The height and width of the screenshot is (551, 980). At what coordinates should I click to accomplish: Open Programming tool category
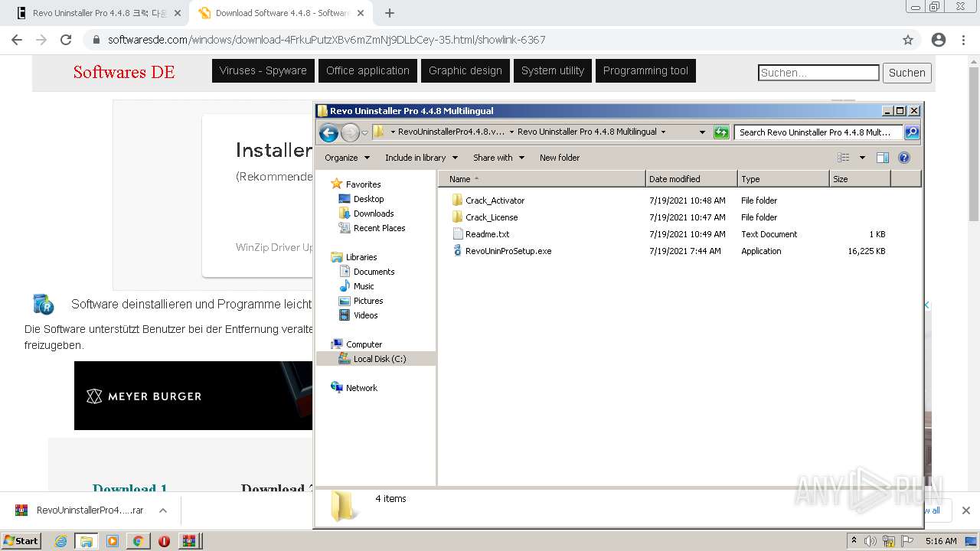645,70
